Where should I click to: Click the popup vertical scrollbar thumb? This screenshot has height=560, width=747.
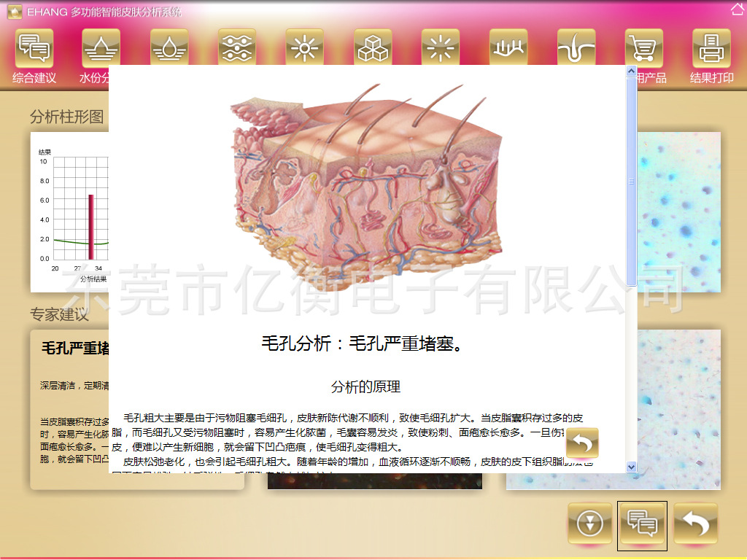[x=631, y=181]
